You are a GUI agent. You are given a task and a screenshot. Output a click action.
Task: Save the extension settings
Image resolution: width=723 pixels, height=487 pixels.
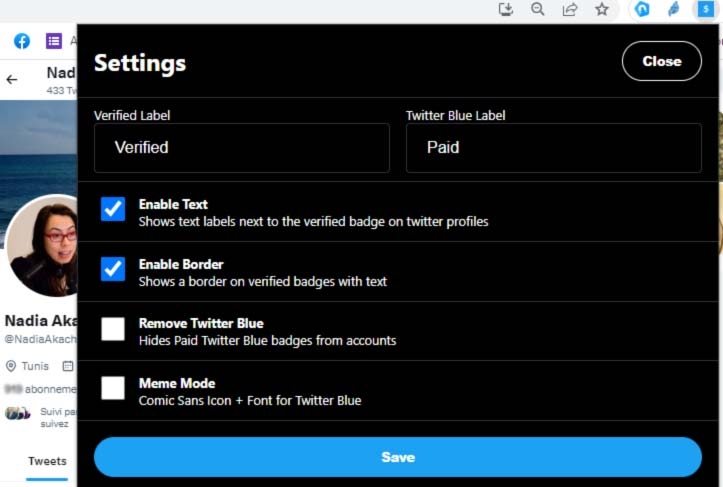(x=398, y=457)
